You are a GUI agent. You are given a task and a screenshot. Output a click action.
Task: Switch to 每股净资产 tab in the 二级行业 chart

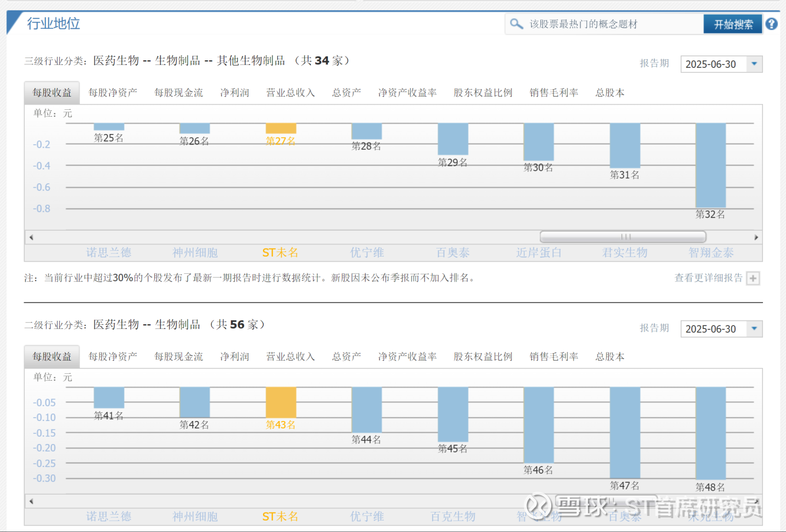click(113, 357)
